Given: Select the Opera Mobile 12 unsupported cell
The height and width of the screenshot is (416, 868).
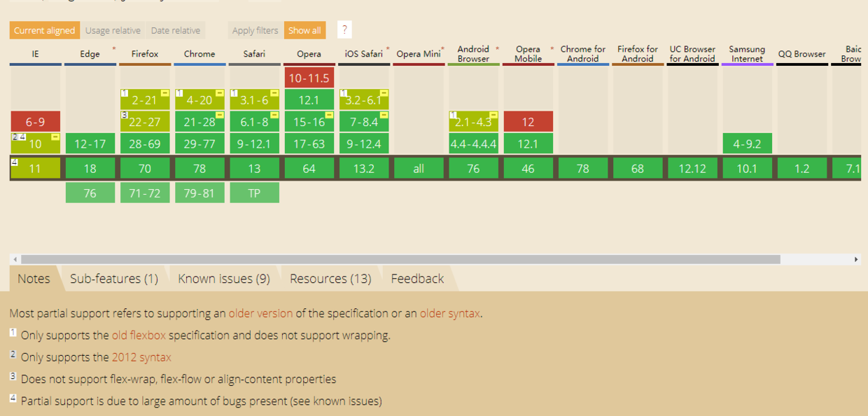Looking at the screenshot, I should click(528, 122).
